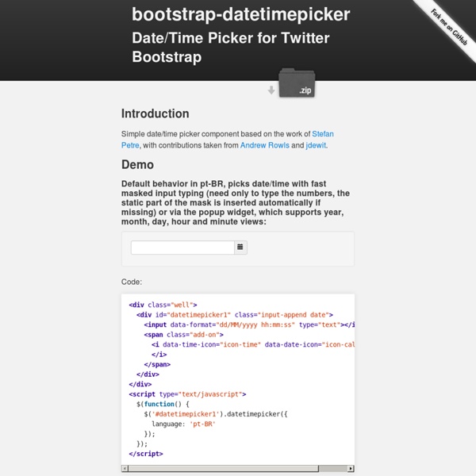Click the closing </script> tag line

click(x=146, y=454)
